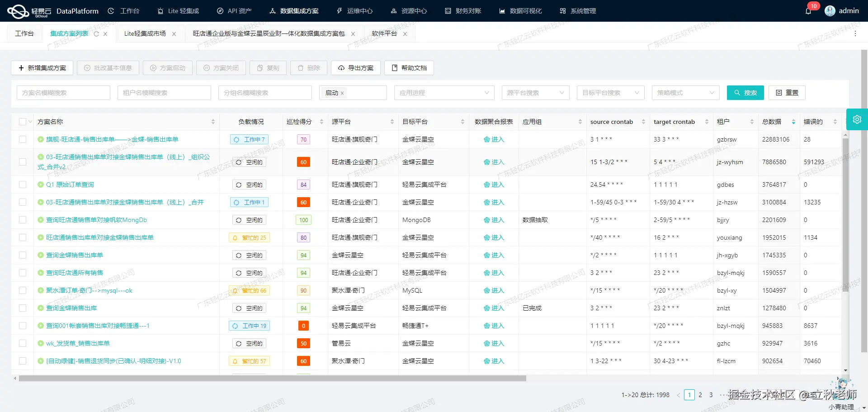Check the checkbox for 旗舰-旺店通 row
The width and height of the screenshot is (868, 412).
click(23, 139)
